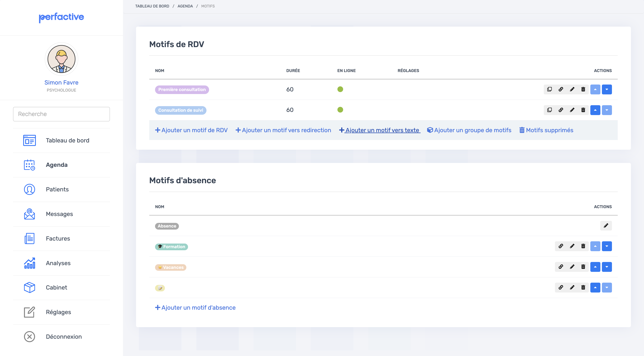The width and height of the screenshot is (644, 356).
Task: Delete the Formation absence motif
Action: [x=583, y=246]
